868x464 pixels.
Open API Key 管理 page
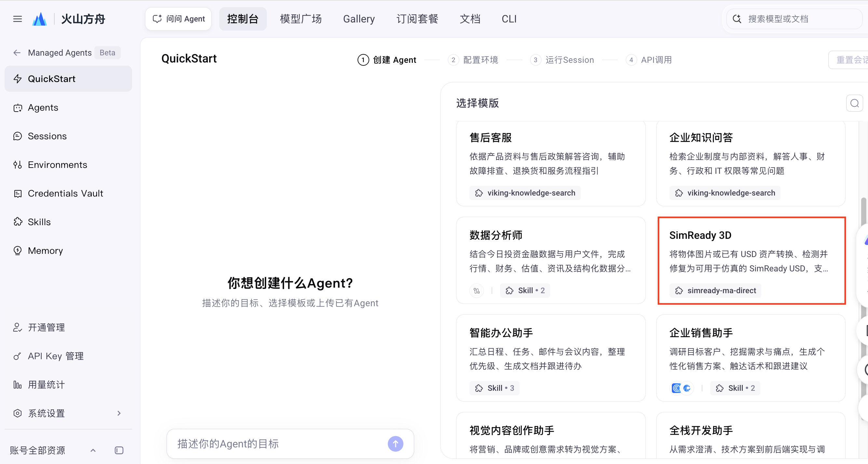(68, 356)
